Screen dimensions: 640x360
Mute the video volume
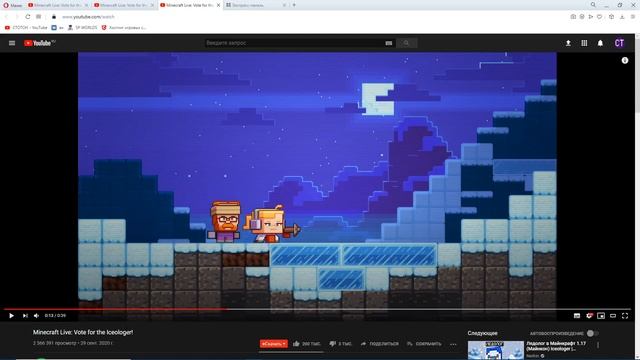click(36, 316)
